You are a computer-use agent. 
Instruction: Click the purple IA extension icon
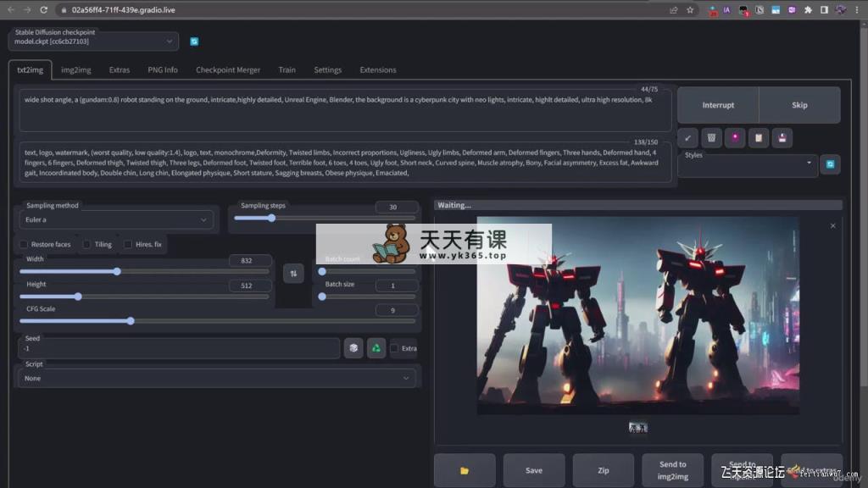coord(726,10)
